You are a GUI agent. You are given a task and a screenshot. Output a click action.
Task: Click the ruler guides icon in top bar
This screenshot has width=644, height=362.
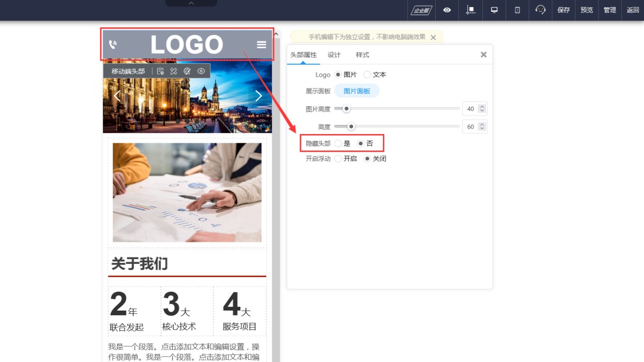coord(471,10)
